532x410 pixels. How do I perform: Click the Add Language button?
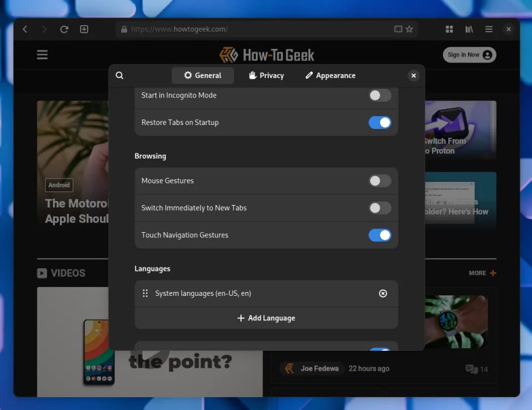266,318
